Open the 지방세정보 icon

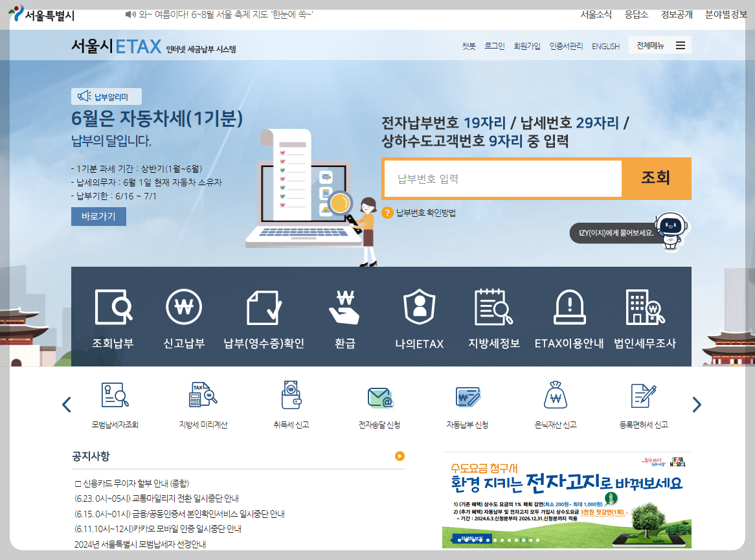(493, 307)
